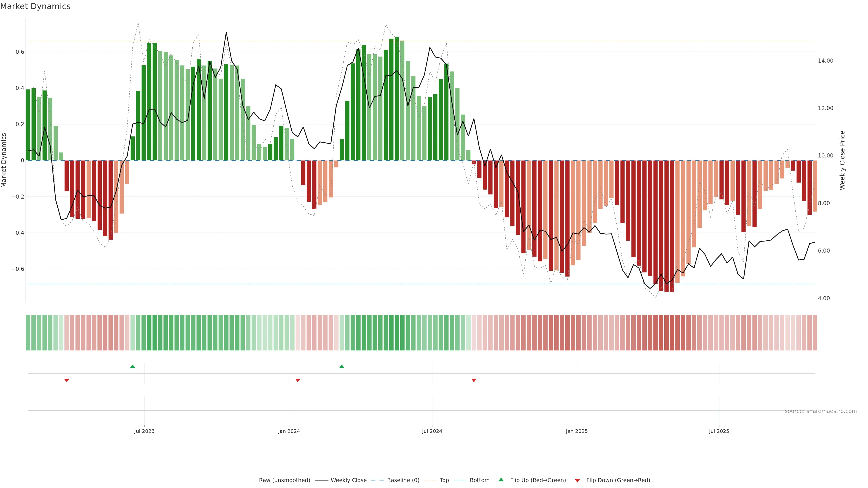Toggle the Top legend entry
This screenshot has height=488, width=868.
(x=444, y=480)
